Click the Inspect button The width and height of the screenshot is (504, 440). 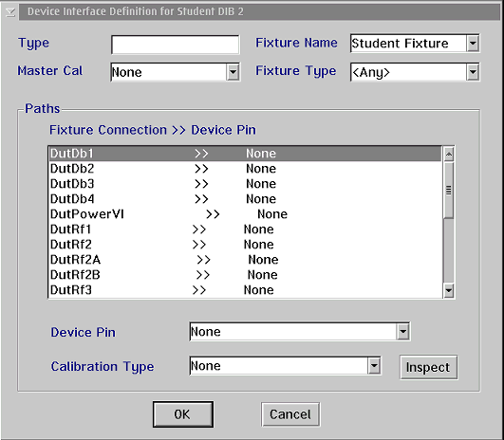(x=428, y=367)
